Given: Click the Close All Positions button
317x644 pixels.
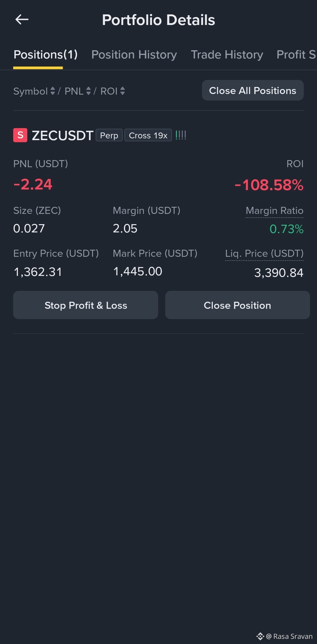Looking at the screenshot, I should 253,90.
